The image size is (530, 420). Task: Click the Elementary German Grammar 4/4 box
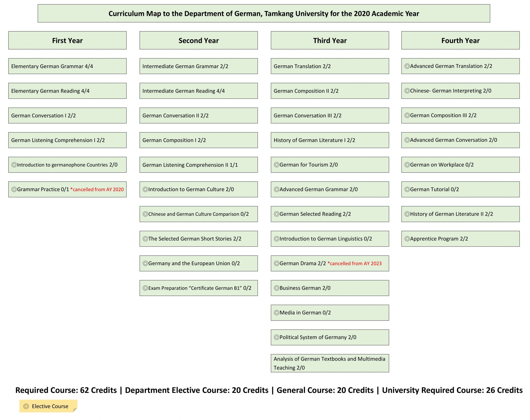click(x=67, y=66)
